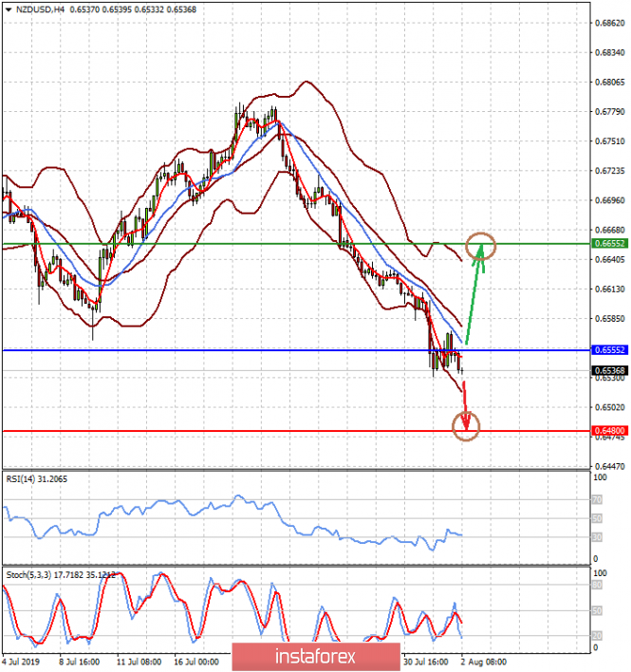
Task: Click the 0.65850 price axis value
Action: pos(610,319)
